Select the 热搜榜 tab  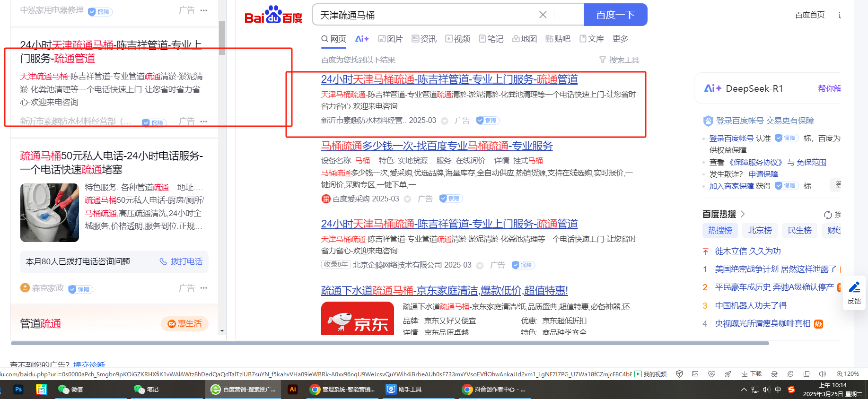tap(720, 231)
